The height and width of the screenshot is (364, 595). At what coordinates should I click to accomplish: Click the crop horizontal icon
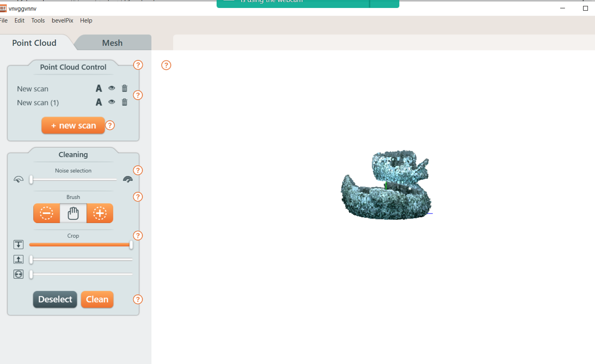coord(18,274)
